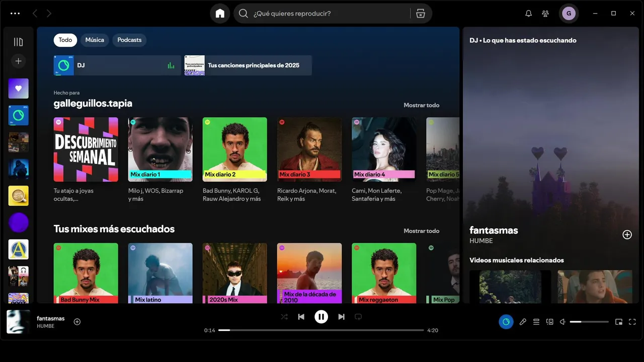Click DJ • Lo que has estado escuchando
This screenshot has width=644, height=362.
(x=523, y=40)
